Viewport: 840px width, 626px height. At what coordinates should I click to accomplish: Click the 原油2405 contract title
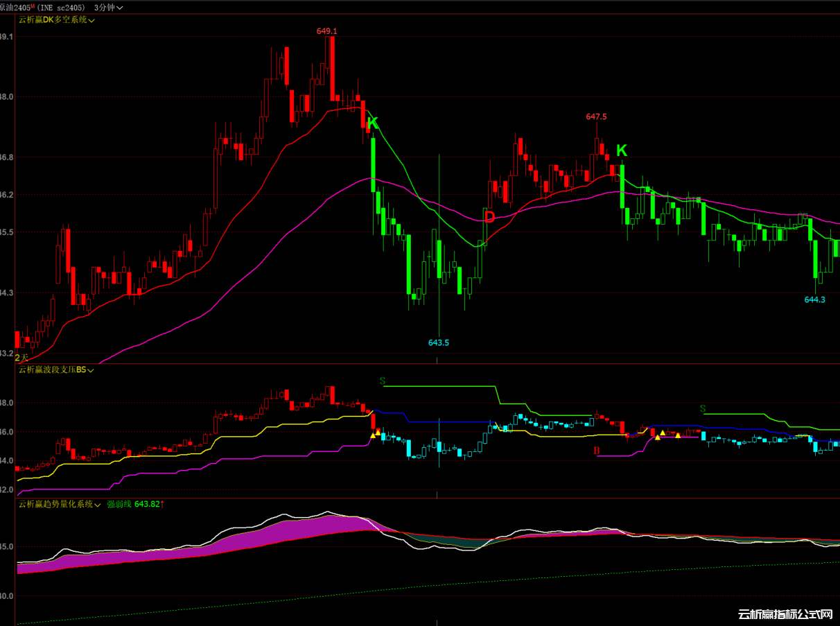pos(14,7)
